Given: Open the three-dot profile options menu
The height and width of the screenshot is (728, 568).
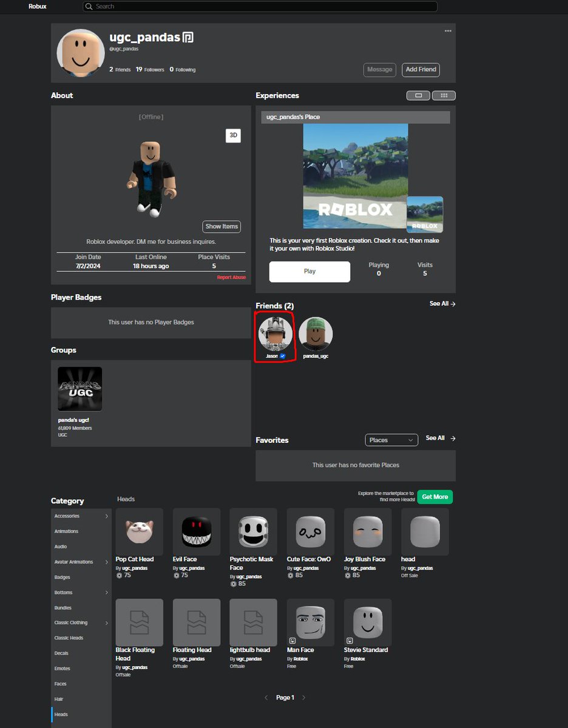Looking at the screenshot, I should click(x=448, y=31).
